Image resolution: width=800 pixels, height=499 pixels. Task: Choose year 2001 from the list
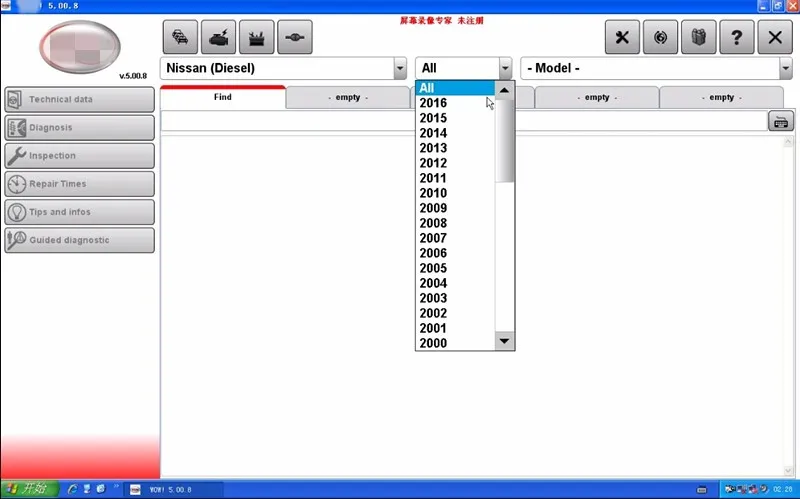[455, 328]
